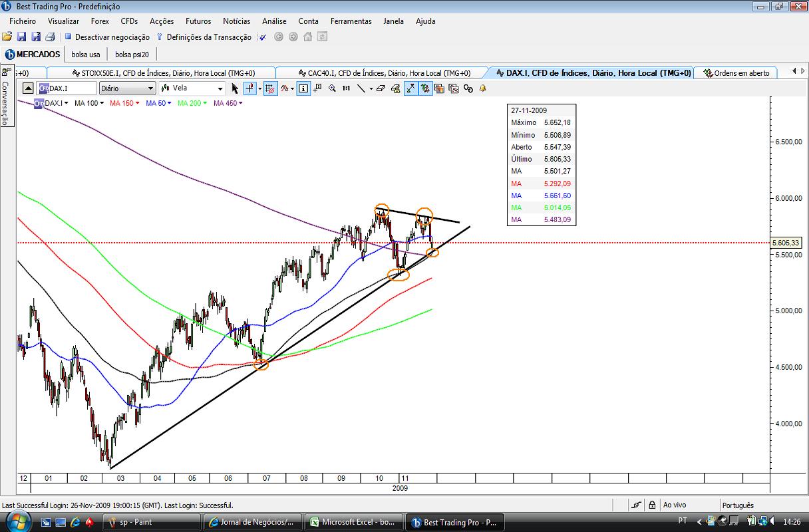Image resolution: width=809 pixels, height=532 pixels.
Task: Open the Diário timeframe dropdown
Action: (x=128, y=88)
